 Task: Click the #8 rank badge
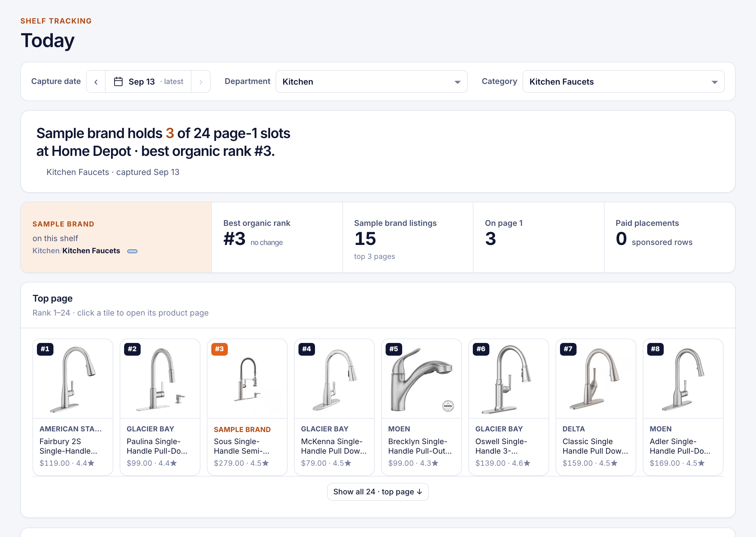[x=655, y=349]
